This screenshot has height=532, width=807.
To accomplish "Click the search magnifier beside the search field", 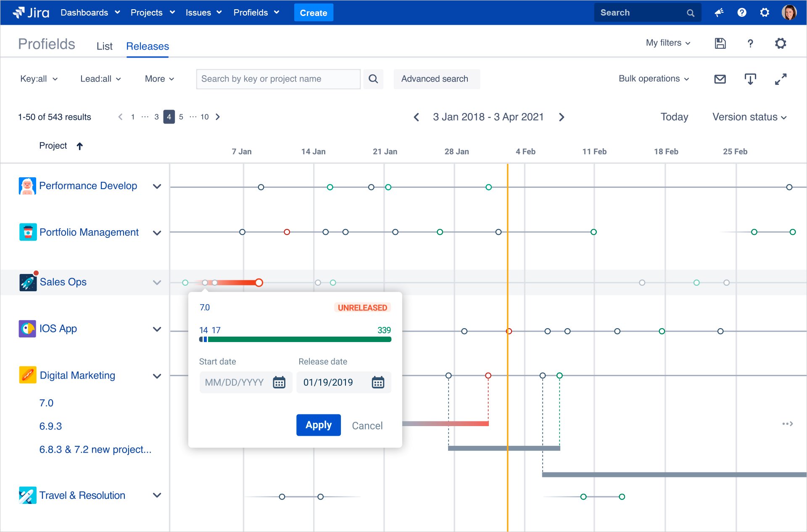I will 373,79.
